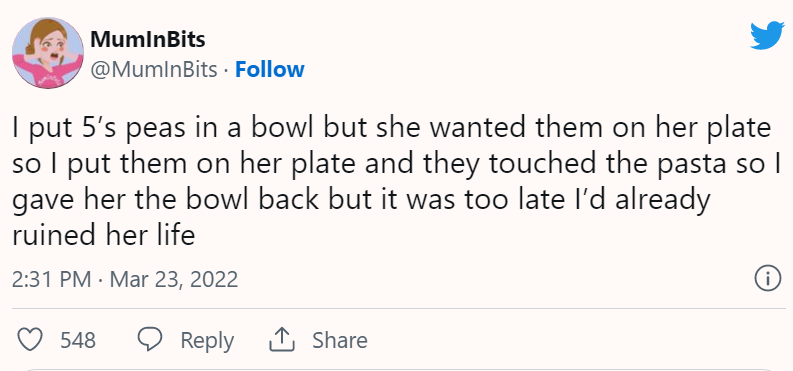
Task: Click the reply speech bubble icon
Action: tap(150, 340)
